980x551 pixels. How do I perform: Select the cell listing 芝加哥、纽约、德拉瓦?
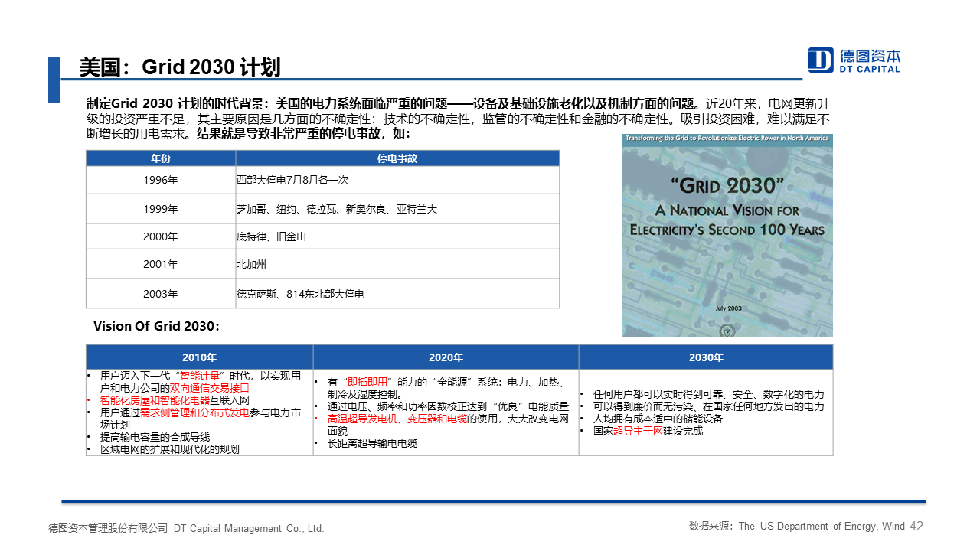click(397, 208)
